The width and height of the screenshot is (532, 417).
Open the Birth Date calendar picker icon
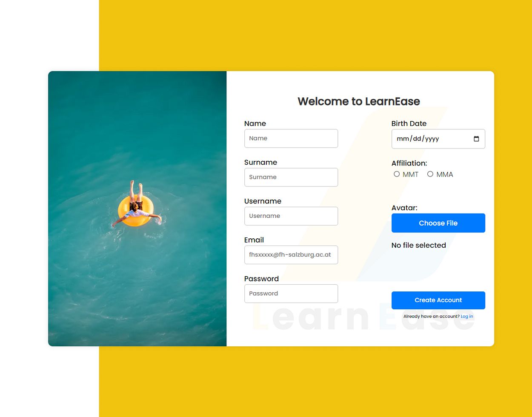[x=476, y=139]
